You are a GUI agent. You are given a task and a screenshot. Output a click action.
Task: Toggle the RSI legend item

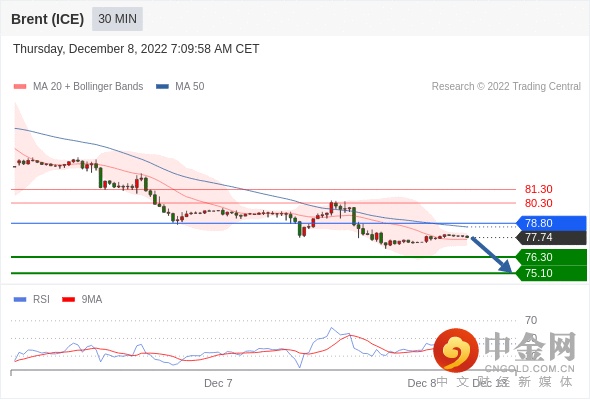[x=32, y=300]
